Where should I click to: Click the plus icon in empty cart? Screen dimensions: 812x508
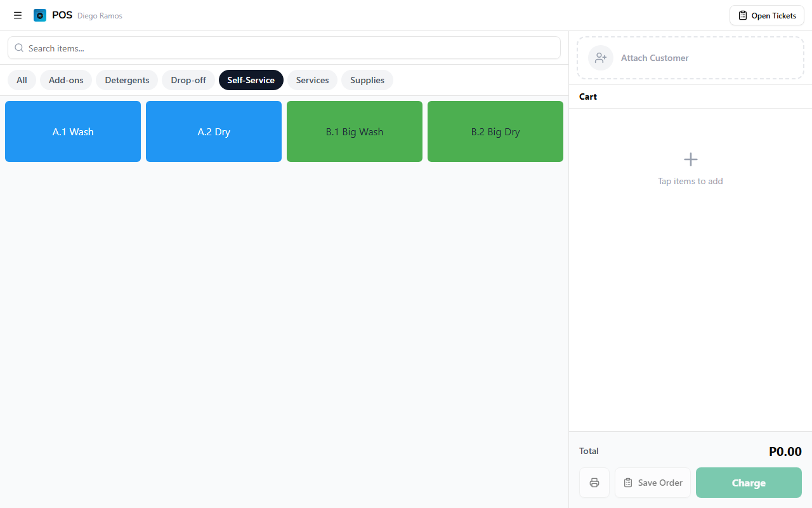point(690,159)
